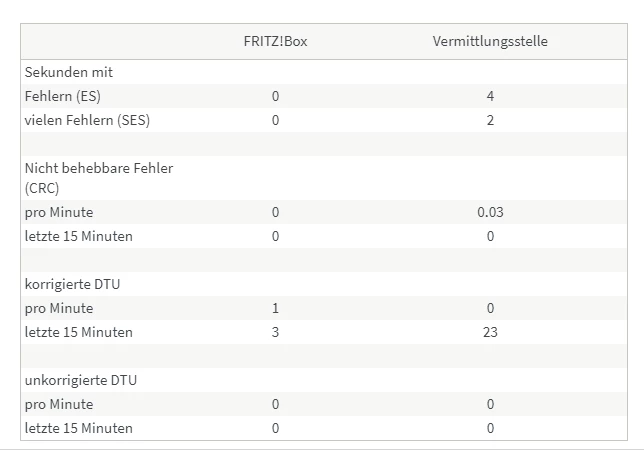Image resolution: width=644 pixels, height=452 pixels.
Task: Select the korrigierte DTU value 23
Action: point(490,332)
